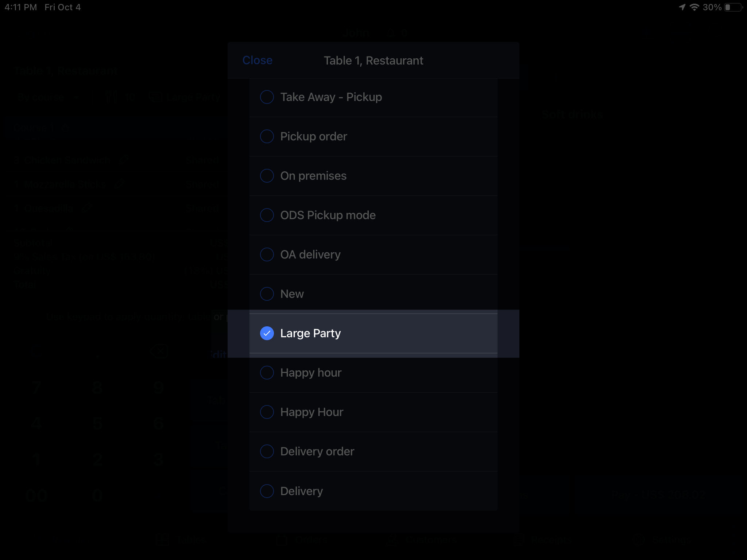Image resolution: width=747 pixels, height=560 pixels.
Task: Close the Table 1 Restaurant dialog
Action: pos(257,59)
